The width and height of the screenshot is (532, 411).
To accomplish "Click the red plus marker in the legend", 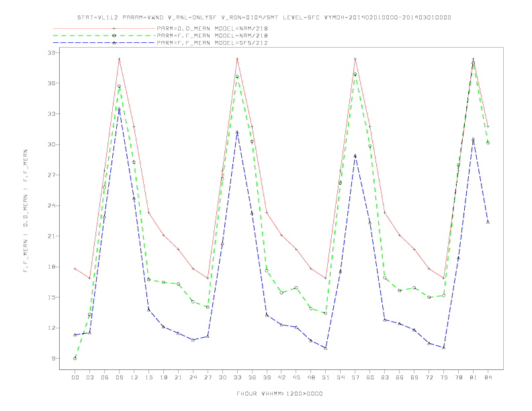I will [x=114, y=28].
